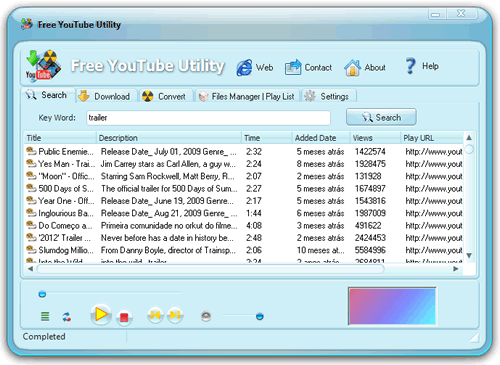Open Help question mark icon
500x365 pixels.
pyautogui.click(x=410, y=66)
